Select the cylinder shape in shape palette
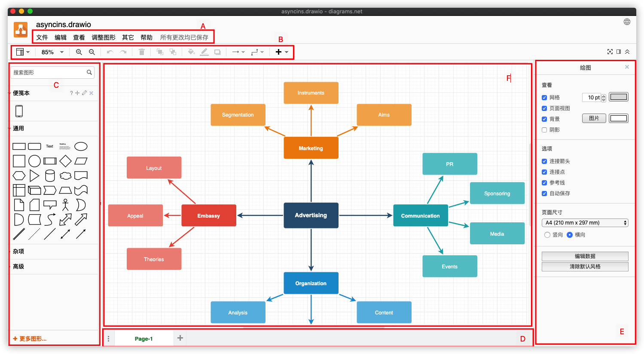Screen dimensions: 644x354 50,175
